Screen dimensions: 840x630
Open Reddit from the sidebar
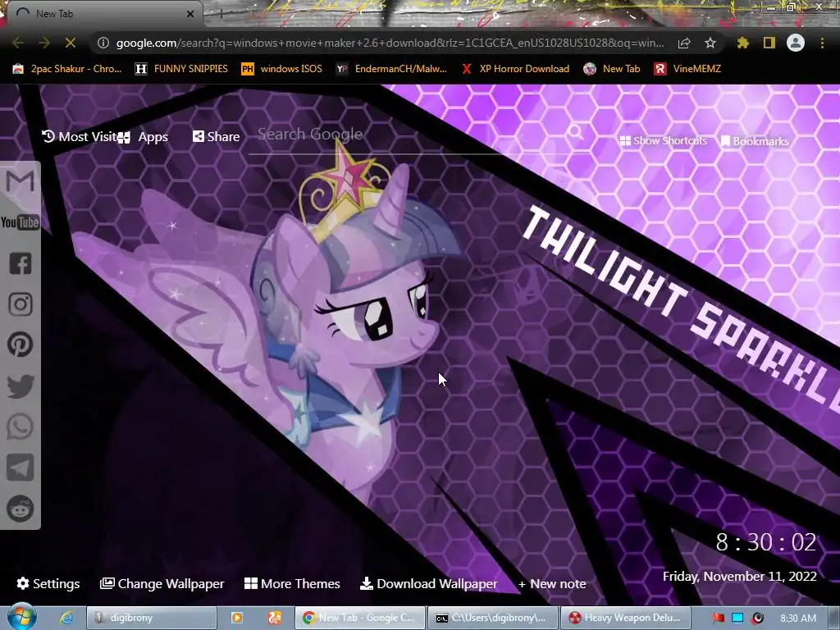(21, 509)
